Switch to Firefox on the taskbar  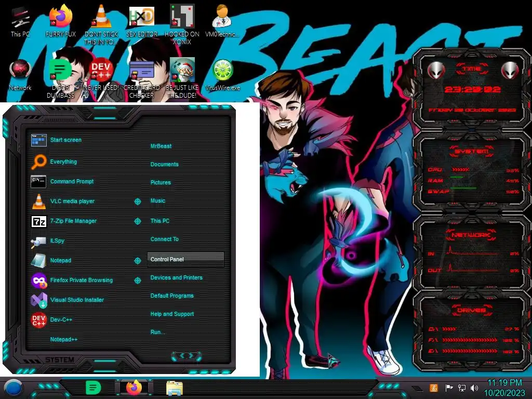pyautogui.click(x=134, y=388)
